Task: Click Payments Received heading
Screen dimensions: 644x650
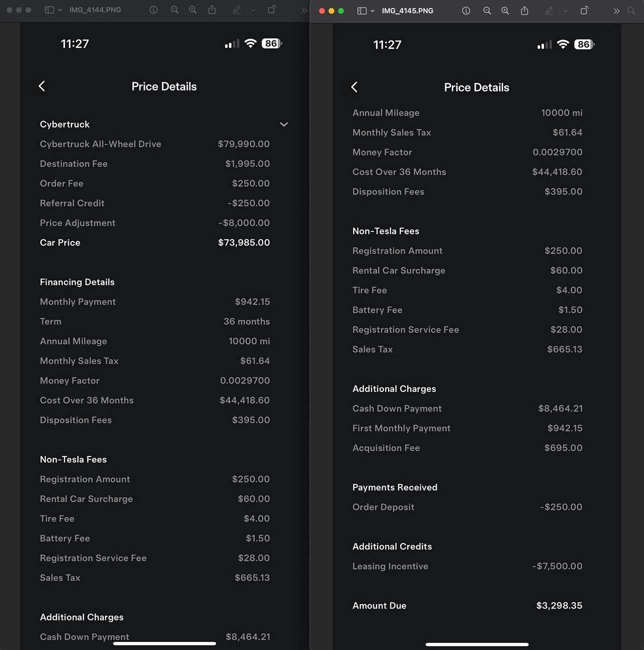Action: click(395, 487)
